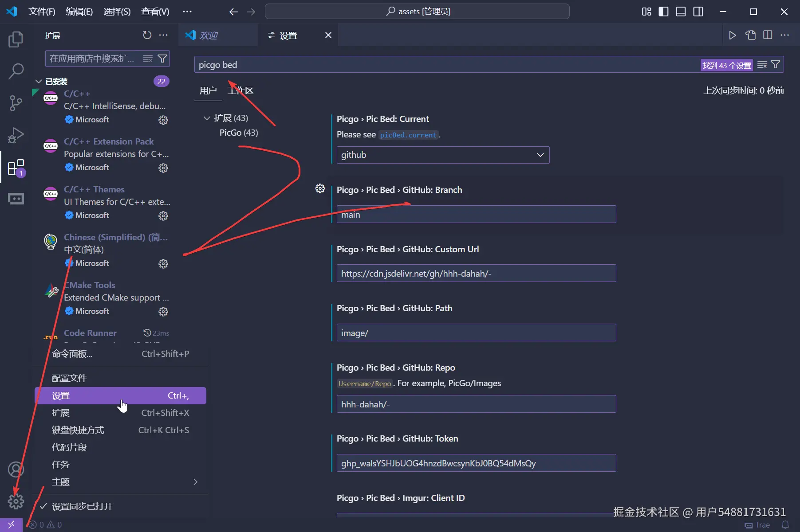Filter settings with the funnel icon
The width and height of the screenshot is (800, 532).
(x=775, y=65)
